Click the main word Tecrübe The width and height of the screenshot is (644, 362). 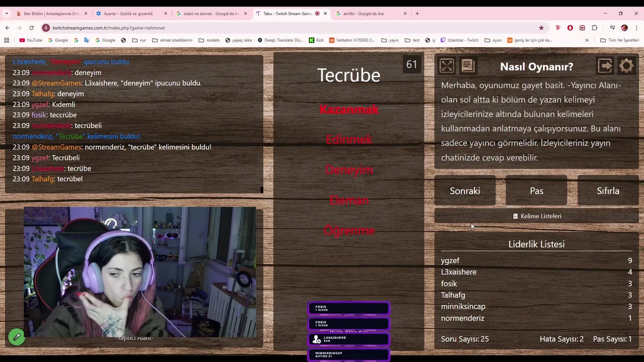point(349,75)
